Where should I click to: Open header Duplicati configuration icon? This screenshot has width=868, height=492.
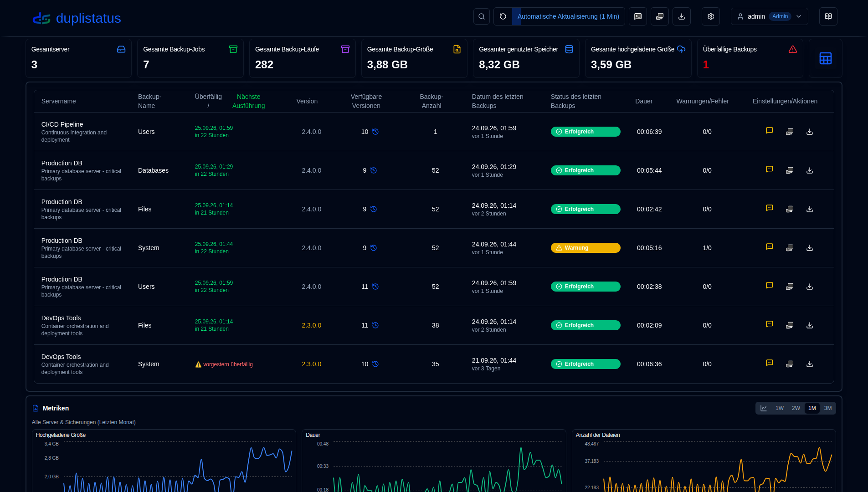click(660, 16)
